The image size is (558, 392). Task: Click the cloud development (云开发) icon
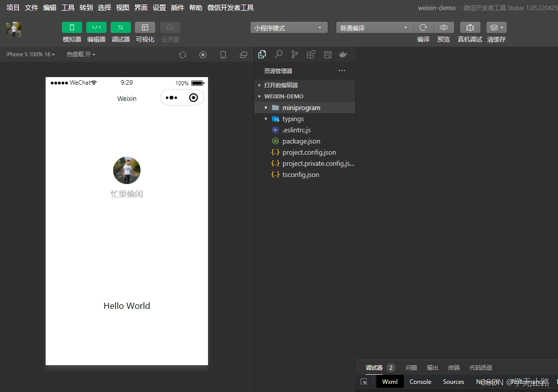170,27
